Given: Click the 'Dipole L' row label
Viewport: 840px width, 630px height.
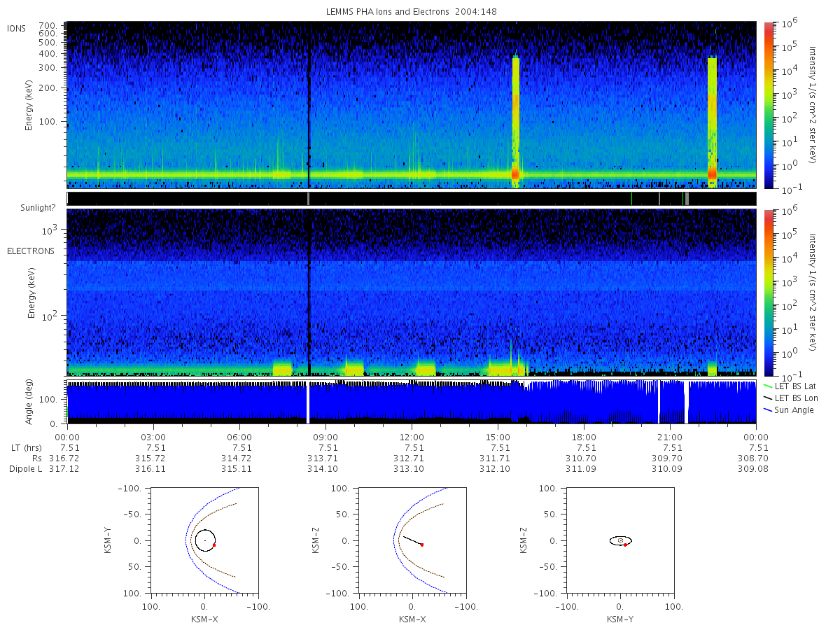Looking at the screenshot, I should pos(25,468).
